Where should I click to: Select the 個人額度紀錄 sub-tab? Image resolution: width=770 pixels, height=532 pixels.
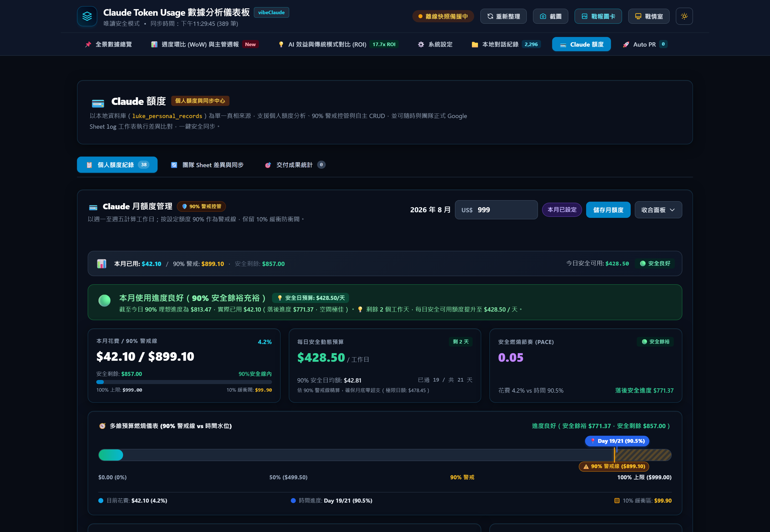click(x=117, y=165)
